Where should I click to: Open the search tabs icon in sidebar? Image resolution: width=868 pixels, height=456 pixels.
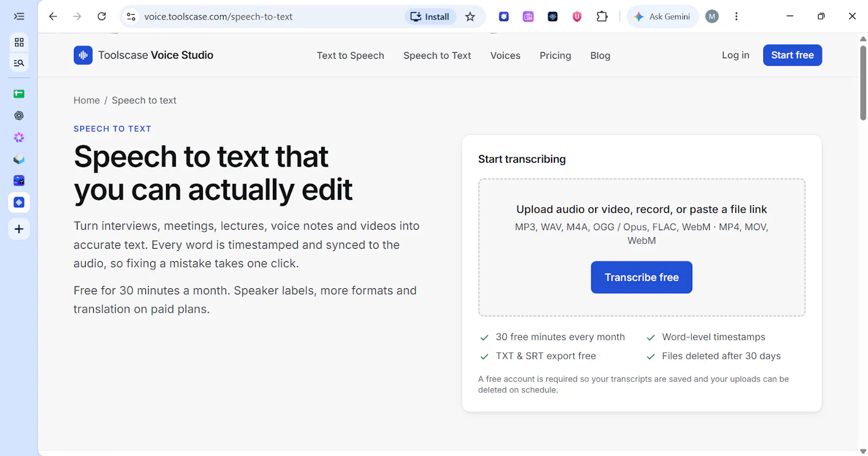coord(19,63)
